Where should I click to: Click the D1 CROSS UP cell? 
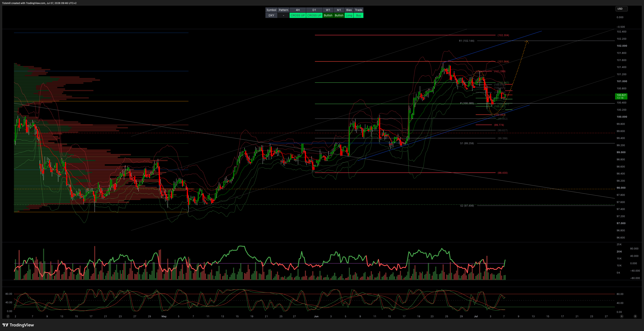[314, 16]
